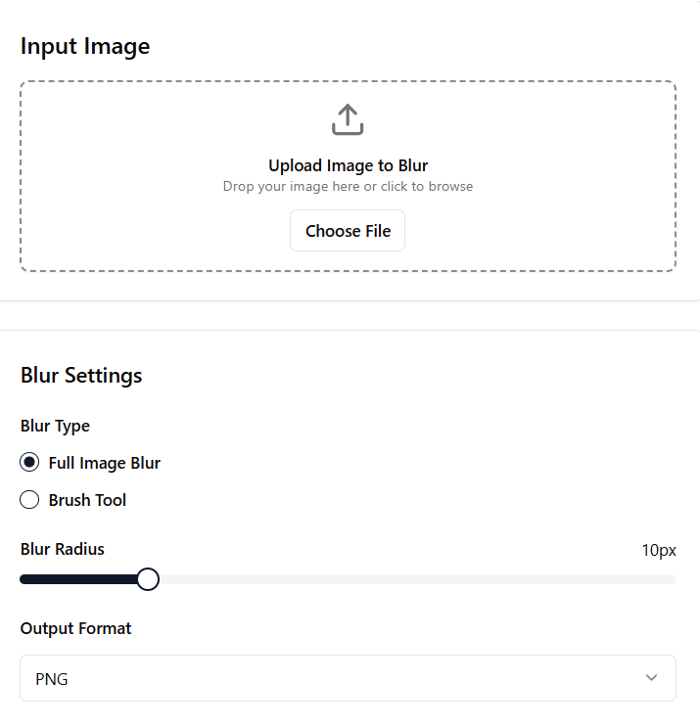
Task: Click the Blur Radius slider handle
Action: [148, 579]
